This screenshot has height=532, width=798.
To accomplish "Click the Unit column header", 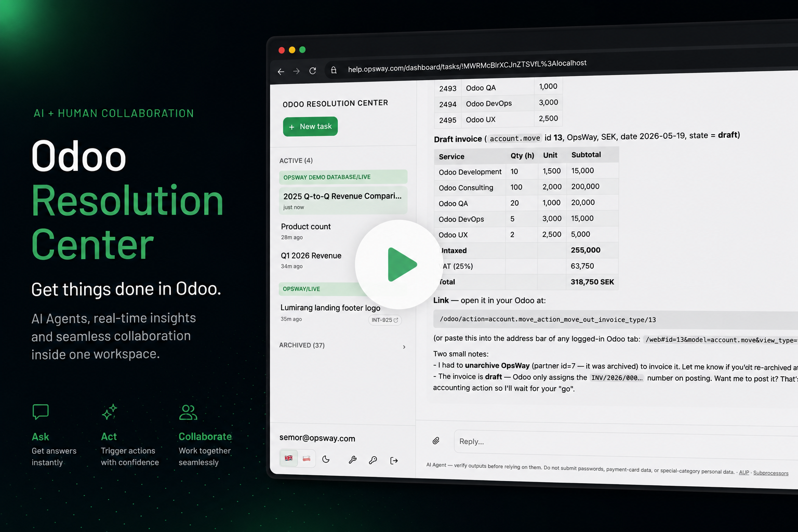I will pyautogui.click(x=550, y=155).
